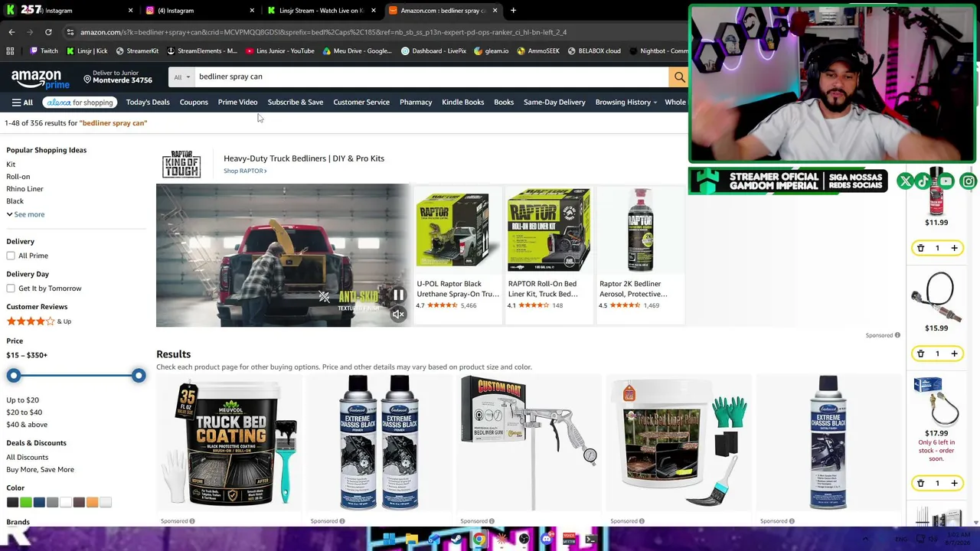Click the Sponsored info icon near Raptor ad
Image resolution: width=980 pixels, height=551 pixels.
tap(897, 335)
